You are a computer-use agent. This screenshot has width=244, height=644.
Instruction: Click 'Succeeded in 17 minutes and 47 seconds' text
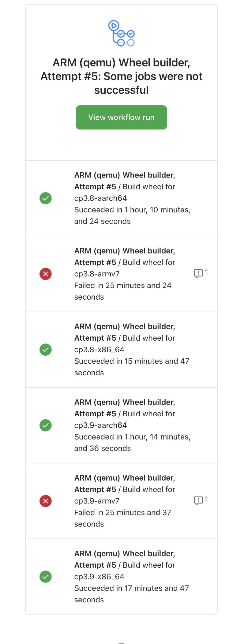coord(132,594)
